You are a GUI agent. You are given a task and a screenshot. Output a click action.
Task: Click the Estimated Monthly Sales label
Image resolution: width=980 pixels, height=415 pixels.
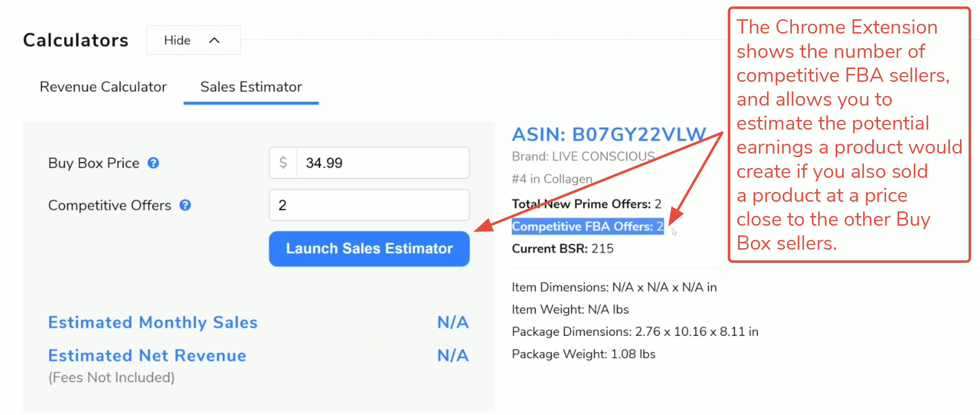pyautogui.click(x=153, y=322)
